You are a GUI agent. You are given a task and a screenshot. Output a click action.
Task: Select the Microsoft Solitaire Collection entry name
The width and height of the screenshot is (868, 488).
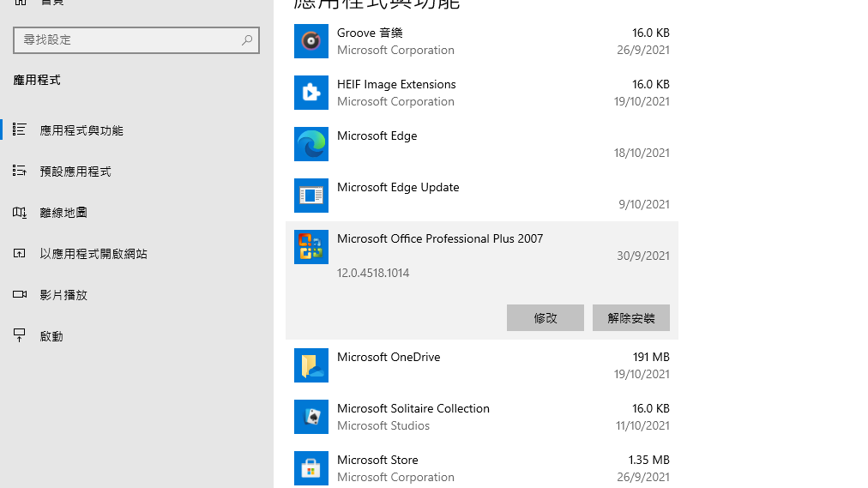(x=413, y=408)
